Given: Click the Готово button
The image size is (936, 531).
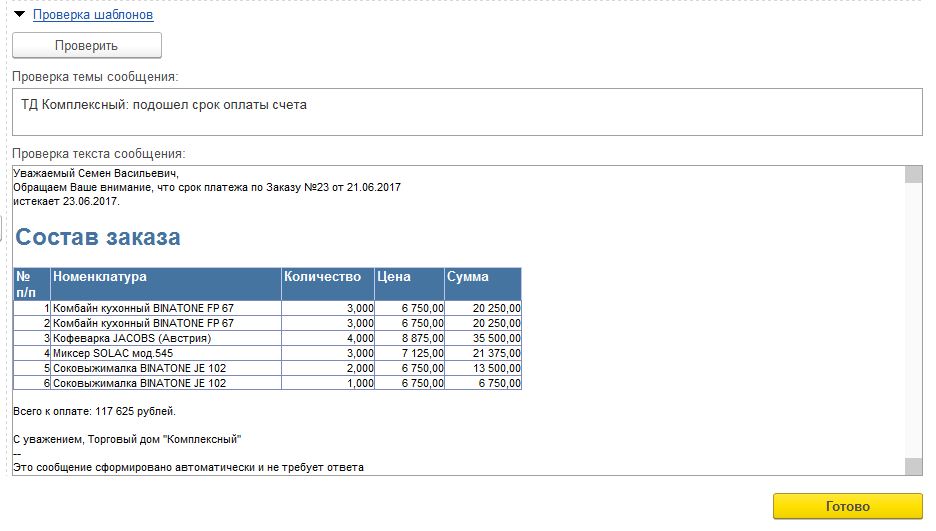Looking at the screenshot, I should [x=848, y=506].
